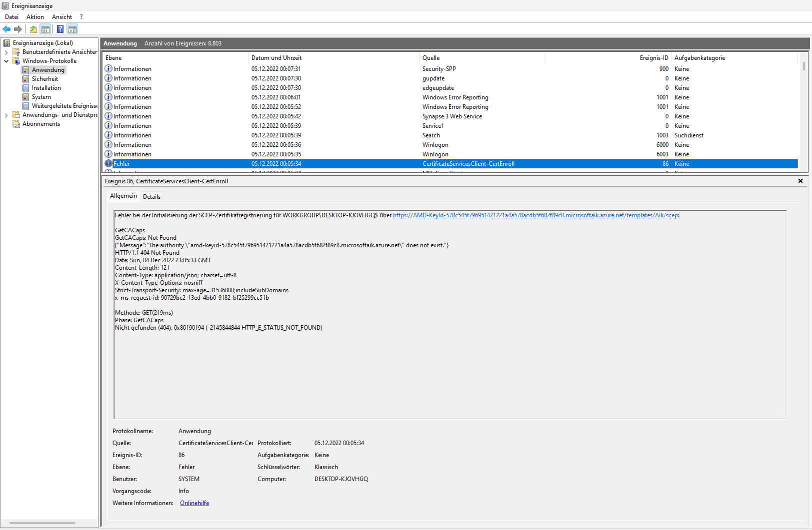Select the Ereignisanzeige (Lokal) root node icon
Screen dimensions: 812x530
[7, 43]
